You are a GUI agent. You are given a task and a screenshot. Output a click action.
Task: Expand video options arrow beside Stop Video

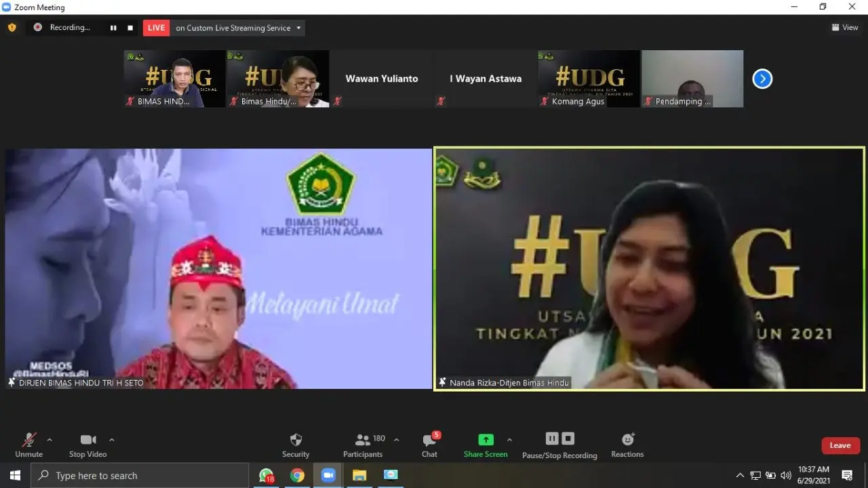tap(112, 439)
